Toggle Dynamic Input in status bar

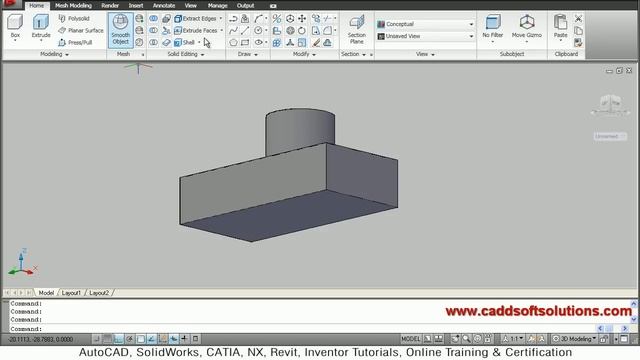173,339
